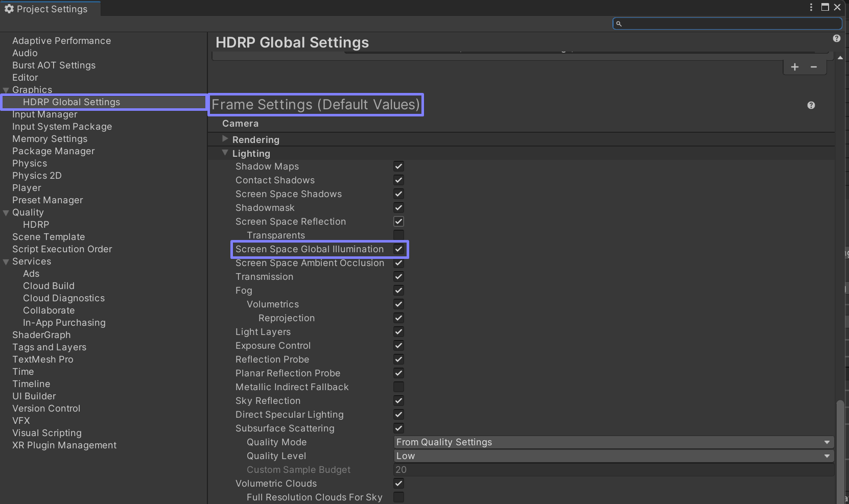849x504 pixels.
Task: Open ShaderGraph settings
Action: (41, 335)
